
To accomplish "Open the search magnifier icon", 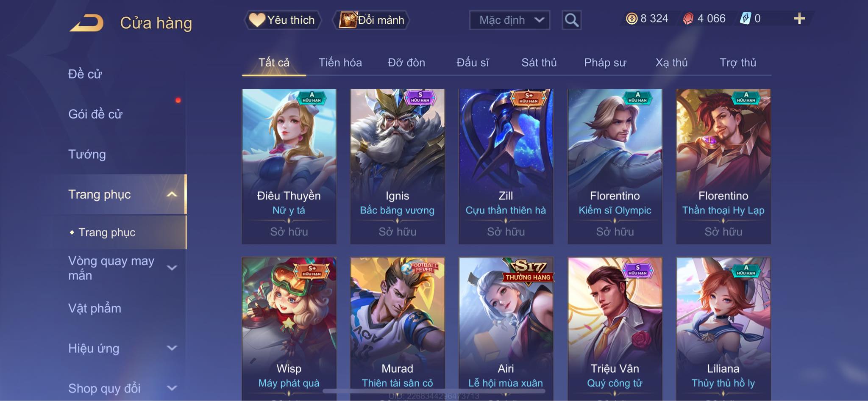I will click(x=571, y=20).
